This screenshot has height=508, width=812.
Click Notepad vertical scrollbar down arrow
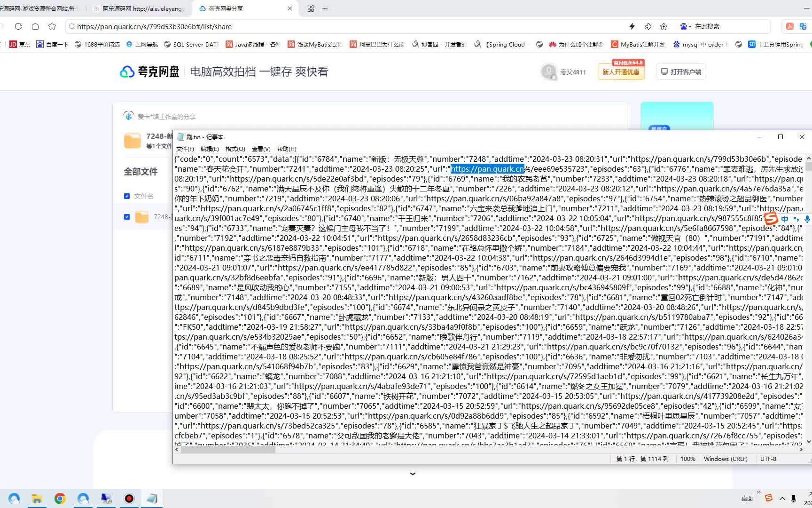click(x=808, y=441)
